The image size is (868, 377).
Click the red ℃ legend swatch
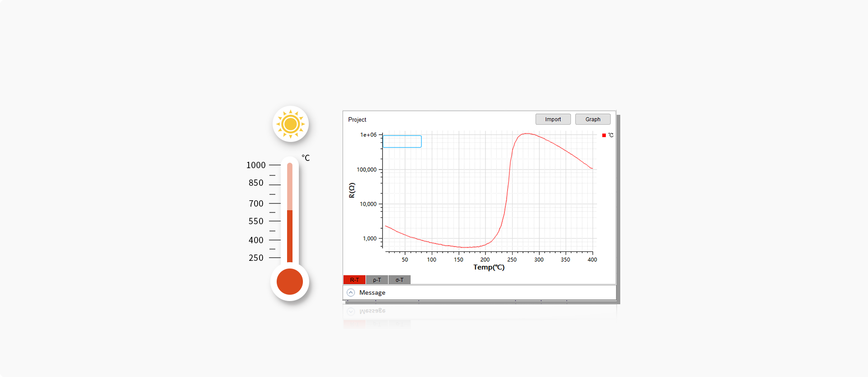[604, 135]
